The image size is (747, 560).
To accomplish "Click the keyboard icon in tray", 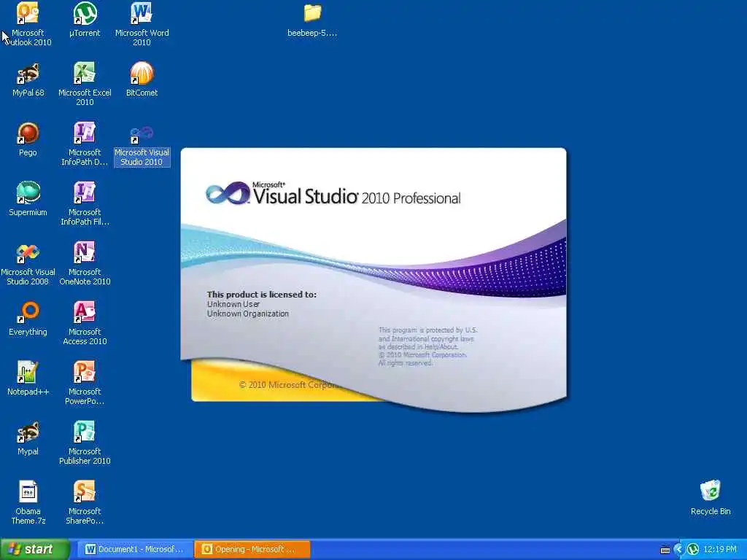I will (x=665, y=550).
